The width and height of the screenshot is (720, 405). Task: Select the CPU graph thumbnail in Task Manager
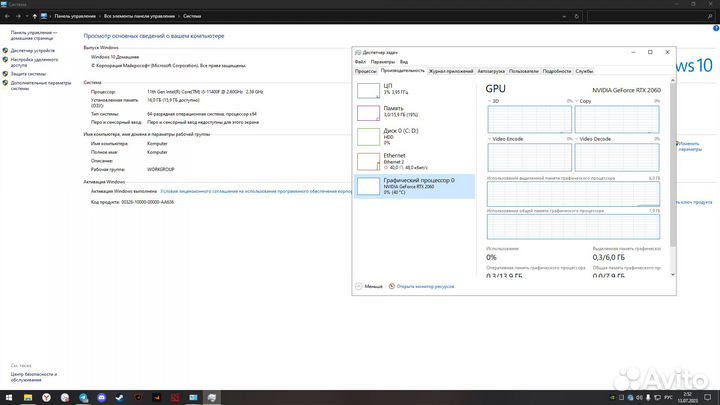pyautogui.click(x=368, y=90)
